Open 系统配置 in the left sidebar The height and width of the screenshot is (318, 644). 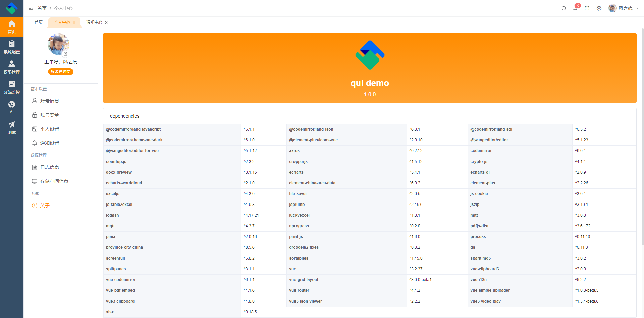click(x=12, y=47)
